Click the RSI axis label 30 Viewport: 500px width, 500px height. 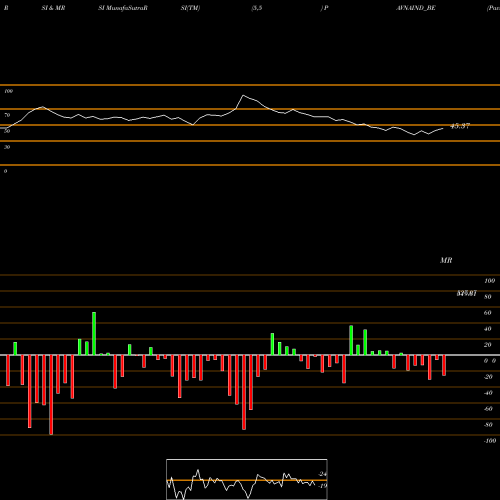point(7,147)
